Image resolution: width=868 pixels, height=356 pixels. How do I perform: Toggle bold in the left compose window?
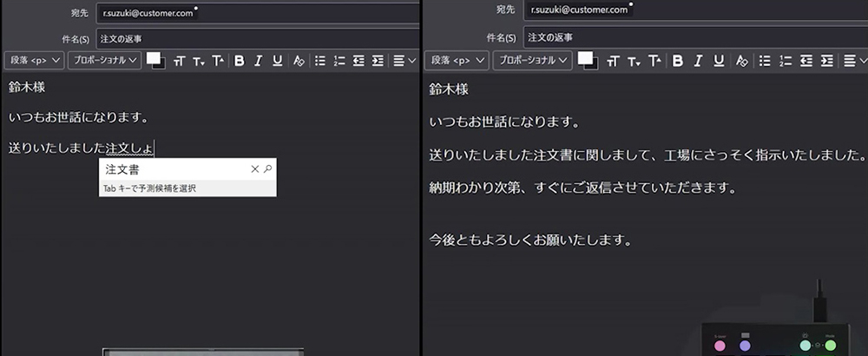point(240,61)
